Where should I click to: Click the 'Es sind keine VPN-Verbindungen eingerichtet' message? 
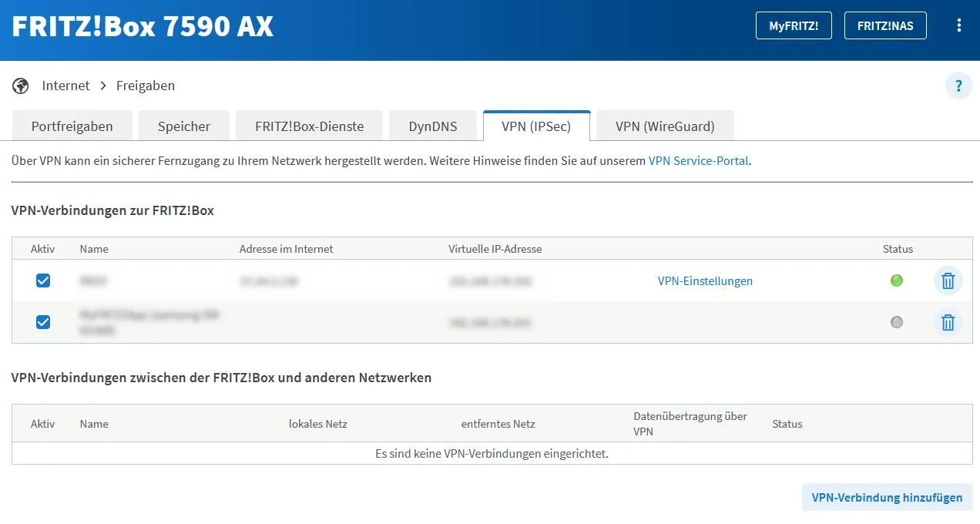point(492,454)
